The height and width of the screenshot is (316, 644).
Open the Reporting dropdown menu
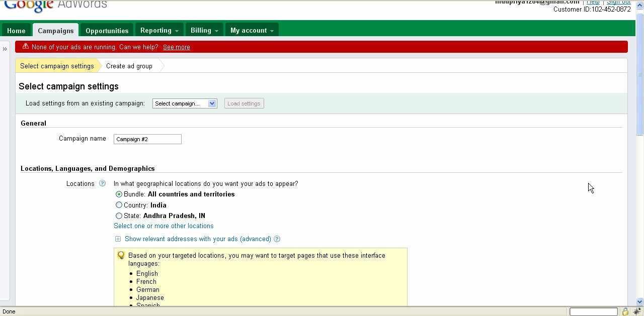click(x=159, y=31)
